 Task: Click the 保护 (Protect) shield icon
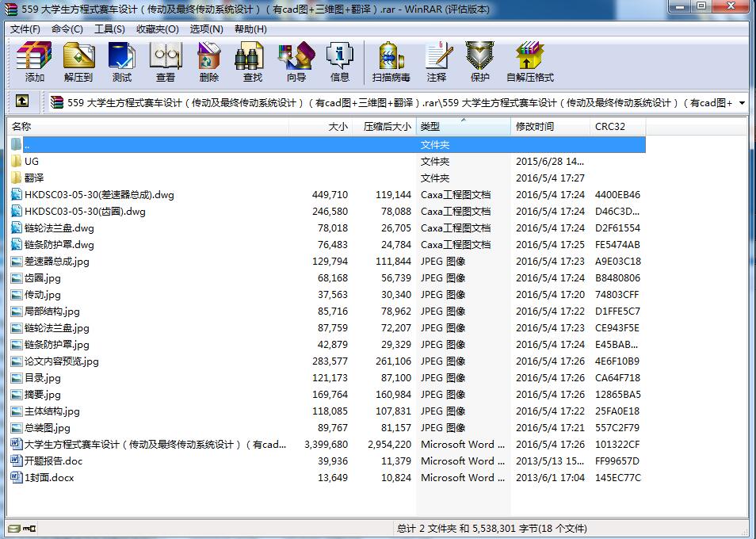479,62
